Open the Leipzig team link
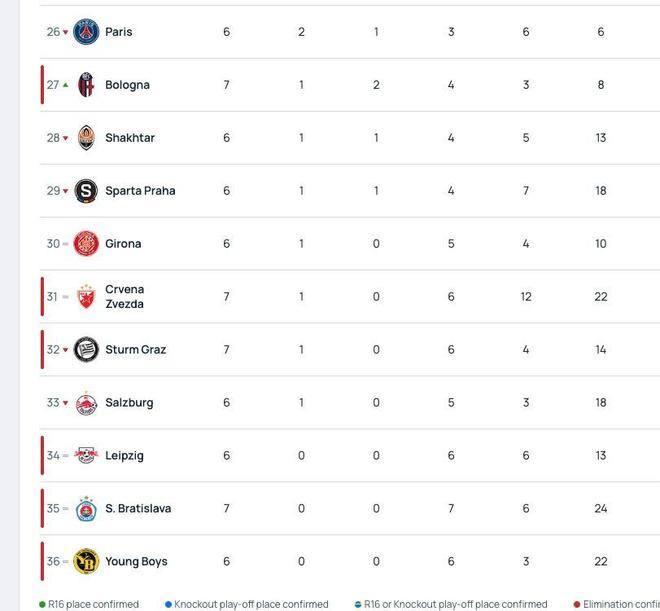Image resolution: width=660 pixels, height=611 pixels. pyautogui.click(x=125, y=456)
